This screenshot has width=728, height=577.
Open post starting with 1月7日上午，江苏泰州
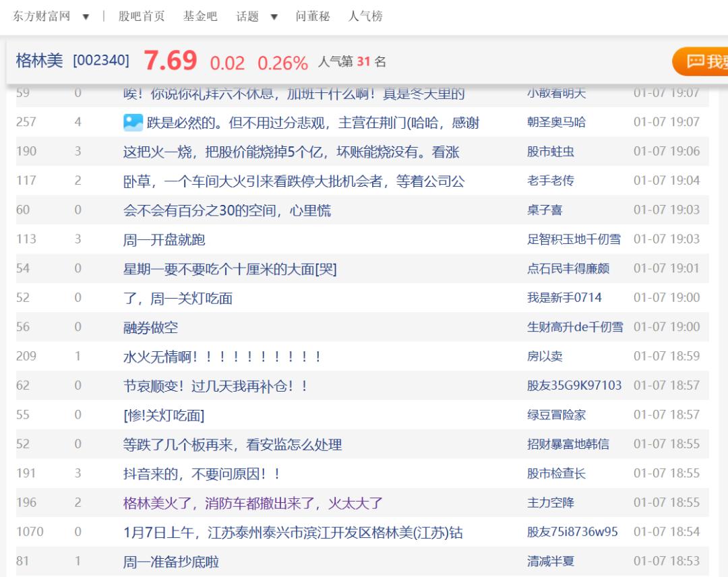[x=293, y=533]
